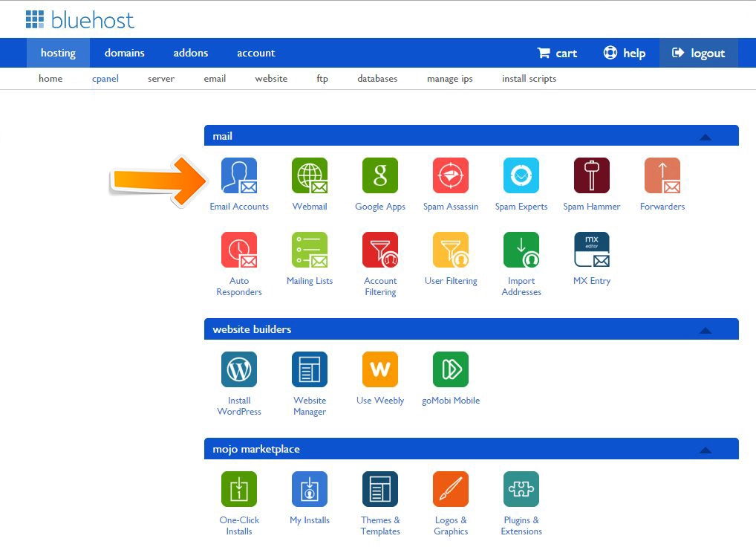Open the databases submenu item
Image resolution: width=756 pixels, height=550 pixels.
pyautogui.click(x=377, y=79)
